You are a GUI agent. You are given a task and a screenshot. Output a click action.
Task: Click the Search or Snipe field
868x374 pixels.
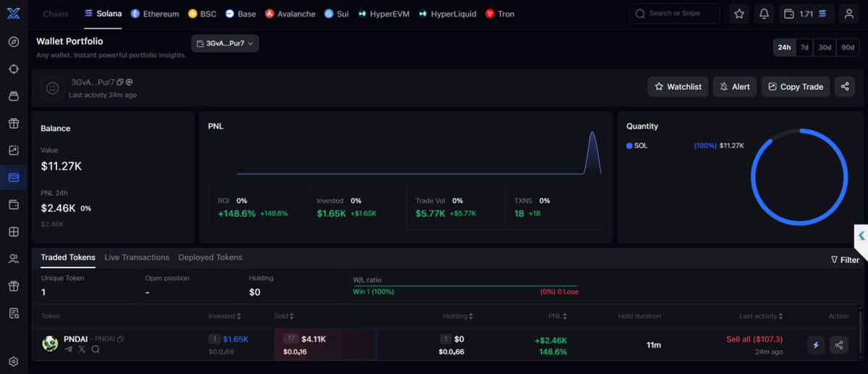click(675, 14)
